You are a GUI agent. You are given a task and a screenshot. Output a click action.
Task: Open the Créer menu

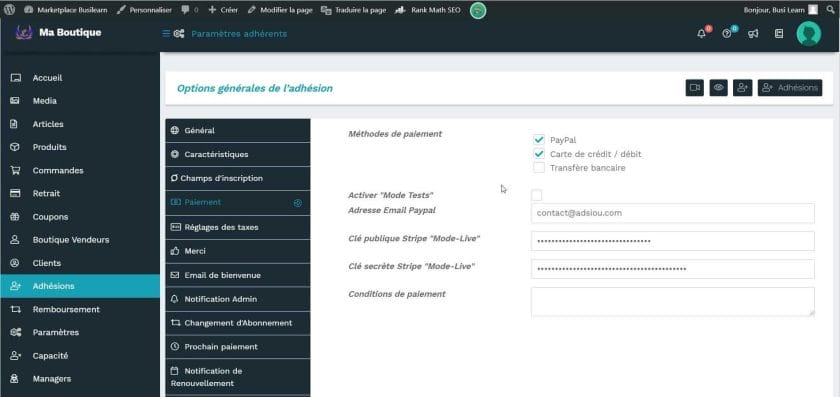point(223,10)
